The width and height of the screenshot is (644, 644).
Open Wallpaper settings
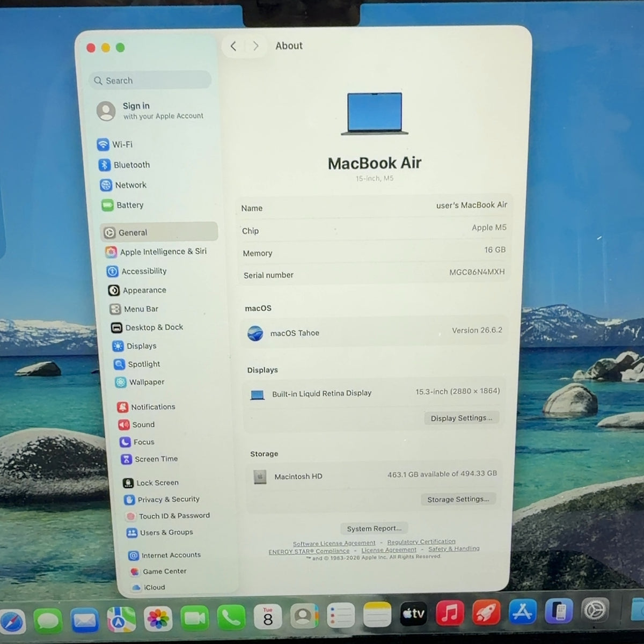pos(140,382)
